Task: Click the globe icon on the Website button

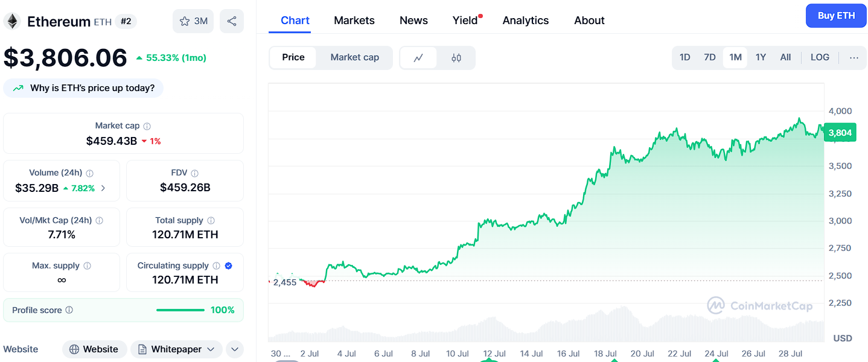Action: (x=75, y=349)
